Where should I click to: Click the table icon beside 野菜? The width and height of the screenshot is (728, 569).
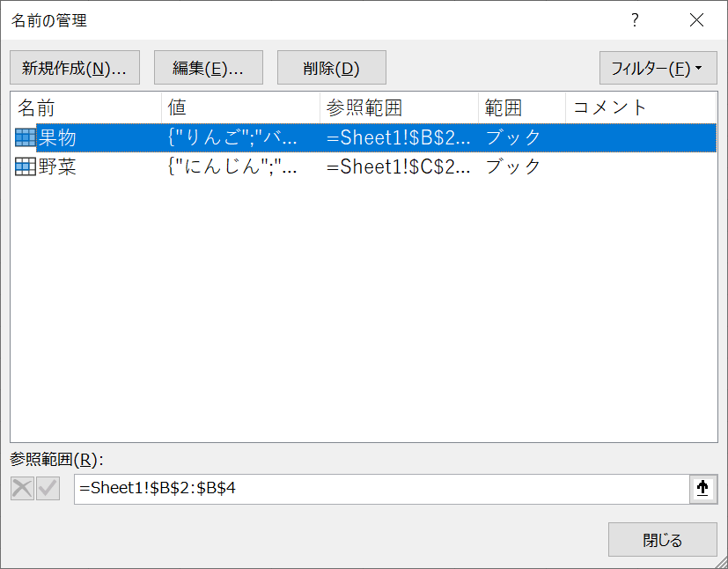(26, 166)
